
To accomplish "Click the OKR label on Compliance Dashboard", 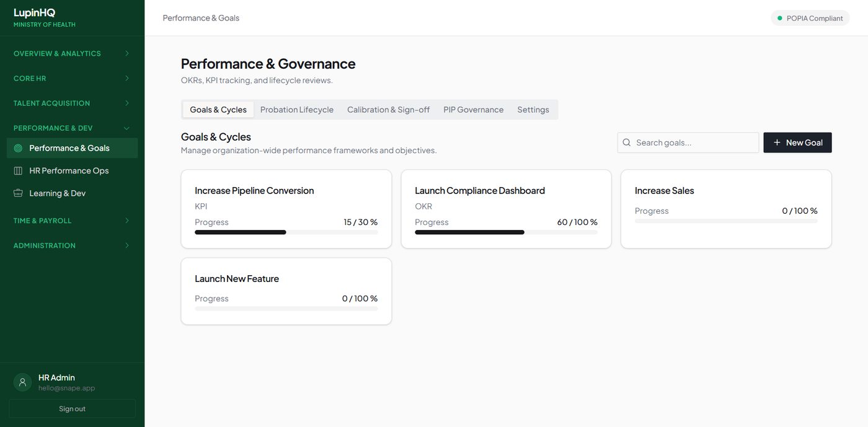I will pyautogui.click(x=423, y=206).
